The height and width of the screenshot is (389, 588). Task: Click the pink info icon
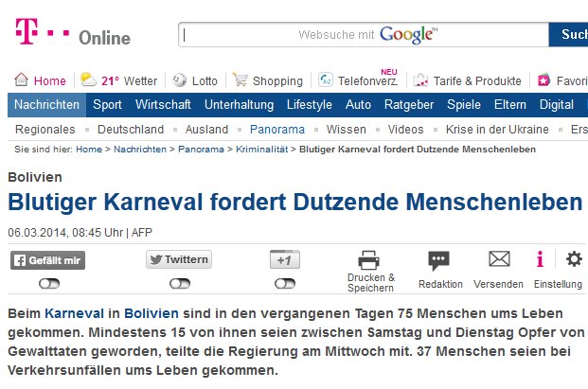(x=540, y=259)
